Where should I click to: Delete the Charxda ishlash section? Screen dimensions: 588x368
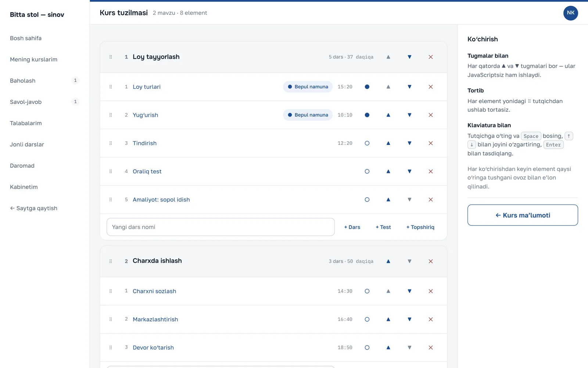click(x=431, y=261)
